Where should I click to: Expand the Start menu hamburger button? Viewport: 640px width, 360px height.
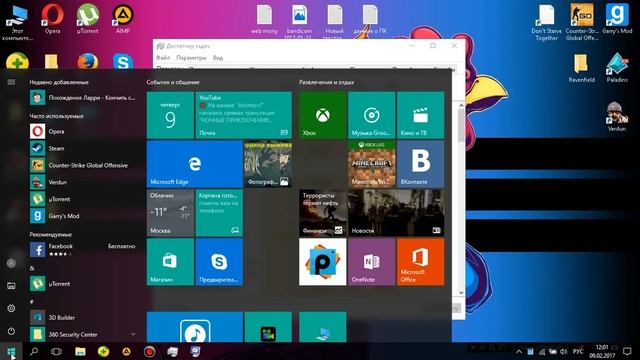[11, 82]
